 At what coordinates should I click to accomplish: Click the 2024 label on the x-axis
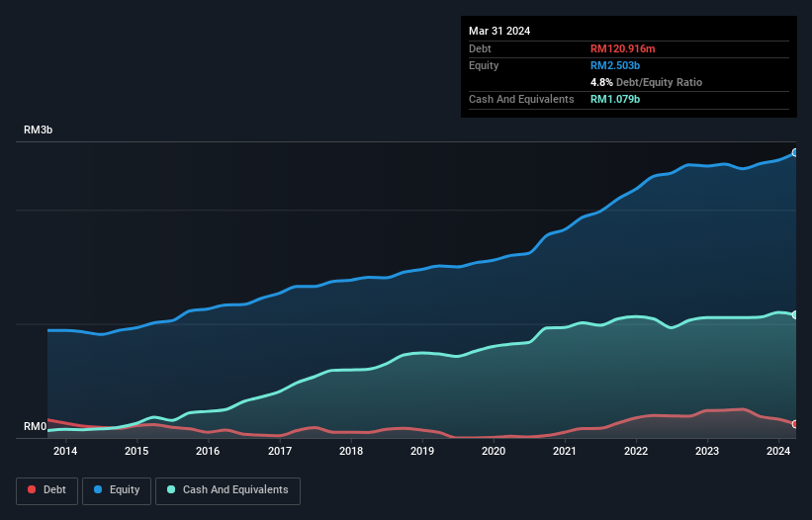pyautogui.click(x=778, y=451)
